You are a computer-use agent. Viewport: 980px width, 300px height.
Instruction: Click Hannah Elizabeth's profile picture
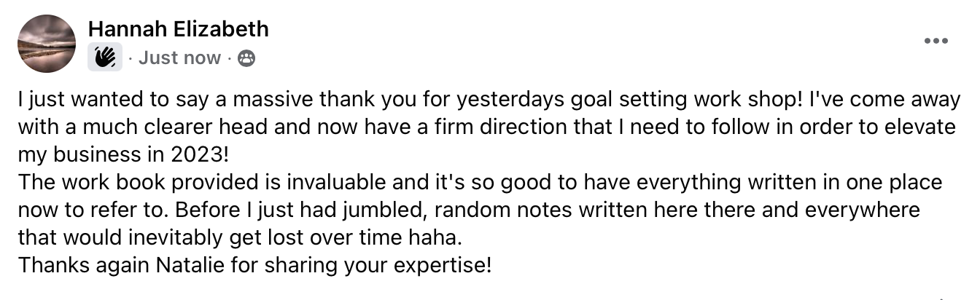coord(47,44)
